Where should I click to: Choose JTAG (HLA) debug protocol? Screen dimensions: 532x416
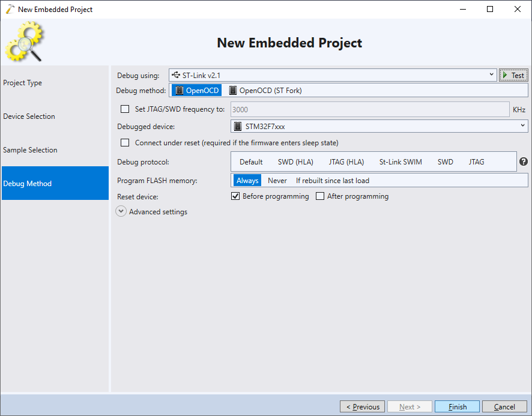pos(346,162)
